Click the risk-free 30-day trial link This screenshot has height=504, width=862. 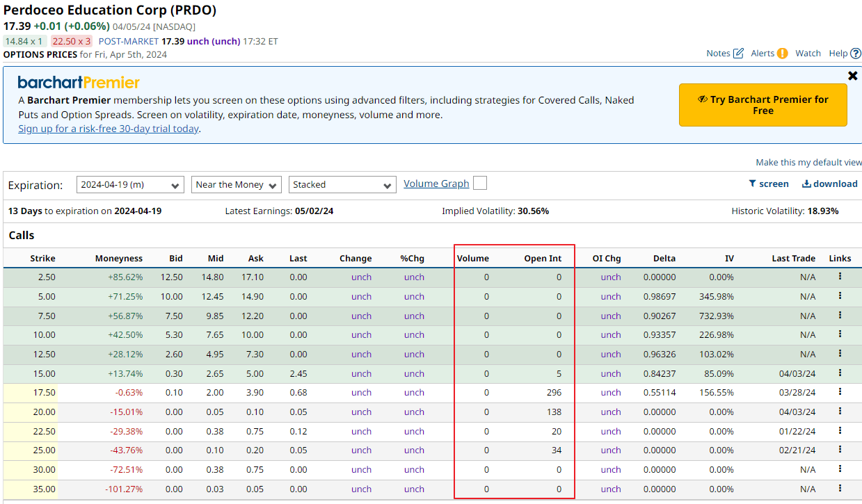[108, 129]
